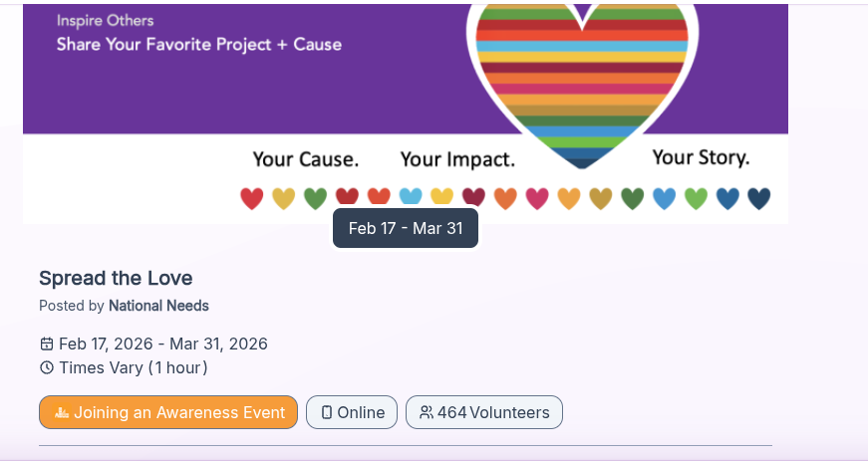Select the Online badge
Screen dimensions: 868x461
(352, 412)
